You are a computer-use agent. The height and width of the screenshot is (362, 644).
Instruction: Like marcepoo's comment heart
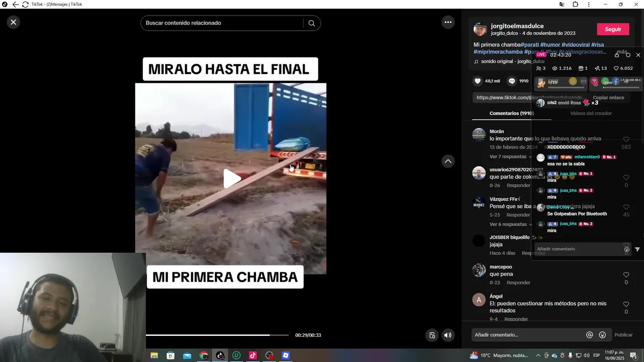[626, 275]
